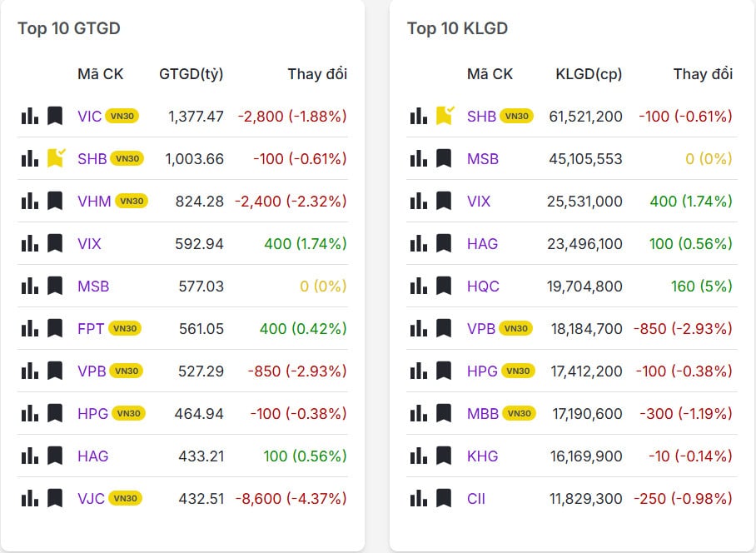Click KLGD(cp) column header
Screen dimensions: 756x553
(588, 74)
